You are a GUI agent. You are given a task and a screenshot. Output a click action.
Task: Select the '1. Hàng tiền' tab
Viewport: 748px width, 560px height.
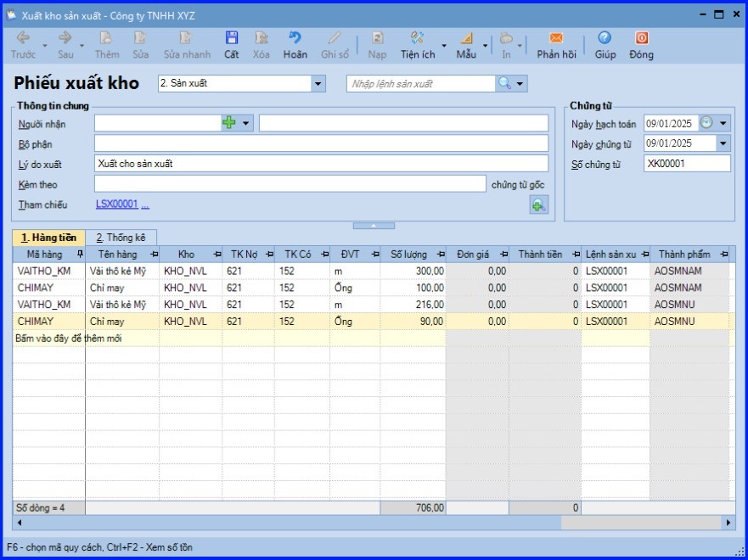click(49, 238)
